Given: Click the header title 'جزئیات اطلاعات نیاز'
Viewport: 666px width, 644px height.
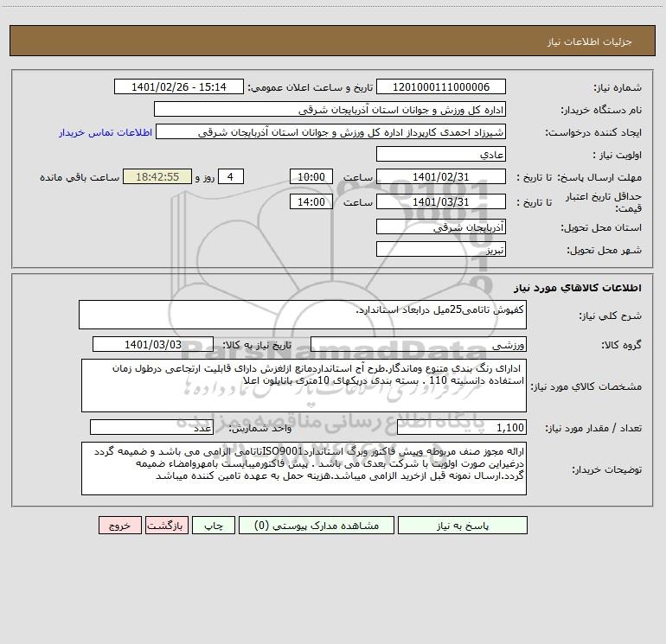Looking at the screenshot, I should point(590,41).
